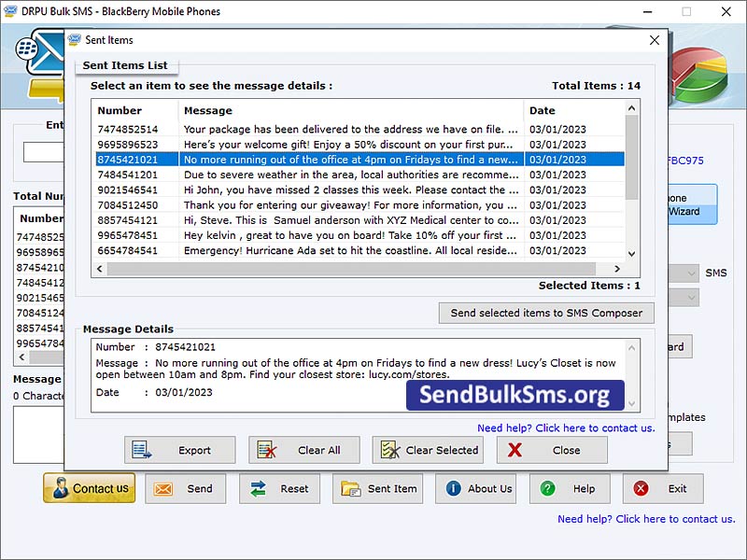This screenshot has height=560, width=747.
Task: Open the need help contact link in dialog
Action: [566, 427]
